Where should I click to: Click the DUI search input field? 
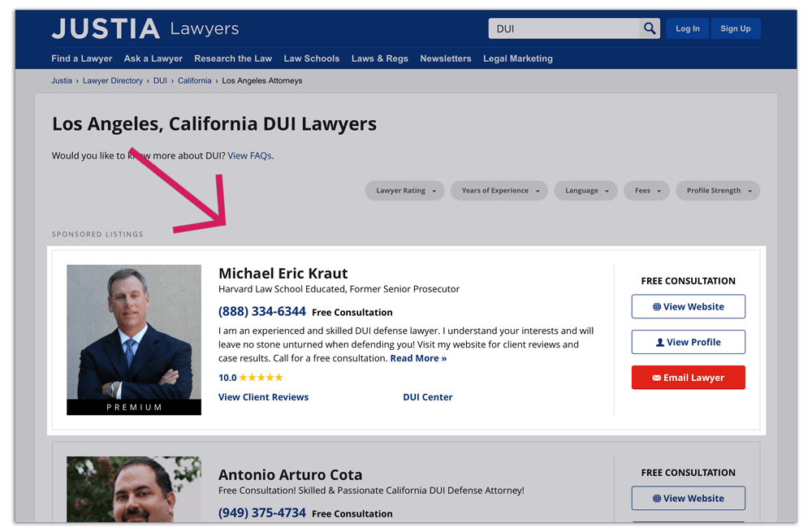564,28
